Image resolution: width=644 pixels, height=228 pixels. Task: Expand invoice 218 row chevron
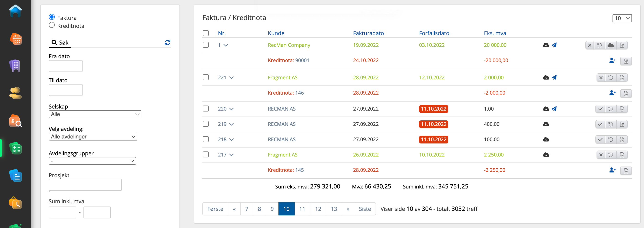(231, 140)
